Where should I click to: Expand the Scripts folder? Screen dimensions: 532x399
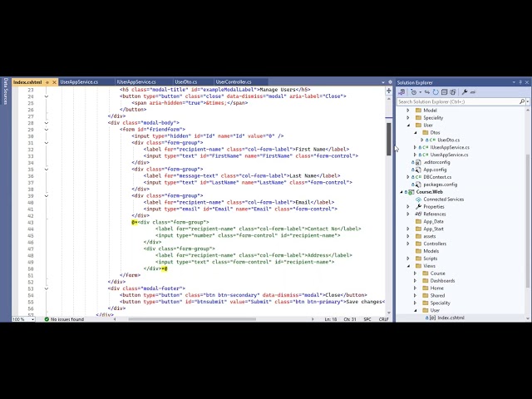(x=408, y=259)
